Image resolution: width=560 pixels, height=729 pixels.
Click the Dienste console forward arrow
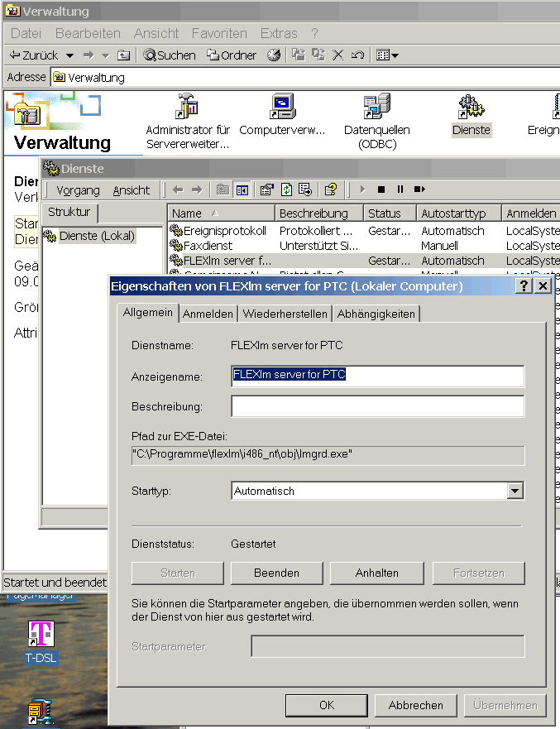click(x=197, y=189)
